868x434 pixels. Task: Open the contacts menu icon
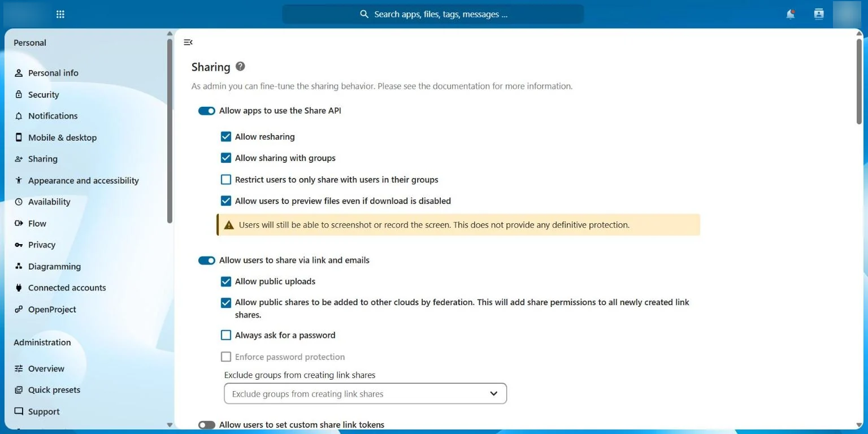point(819,14)
